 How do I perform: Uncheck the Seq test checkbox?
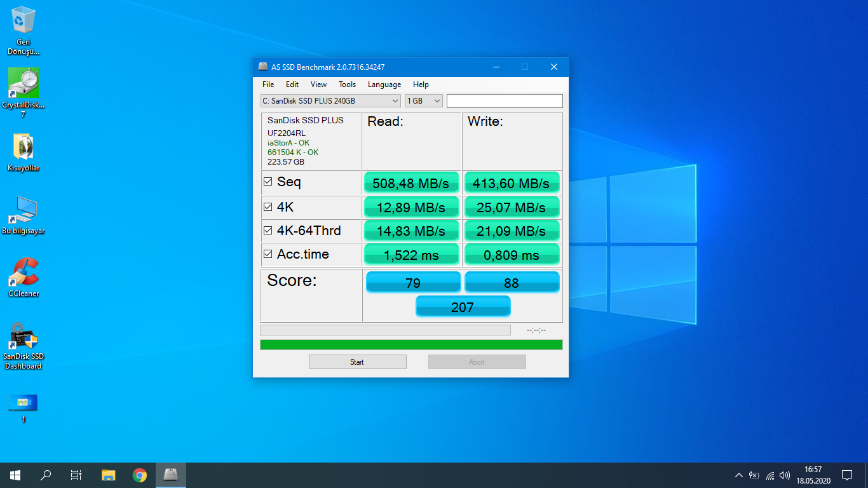pos(268,182)
